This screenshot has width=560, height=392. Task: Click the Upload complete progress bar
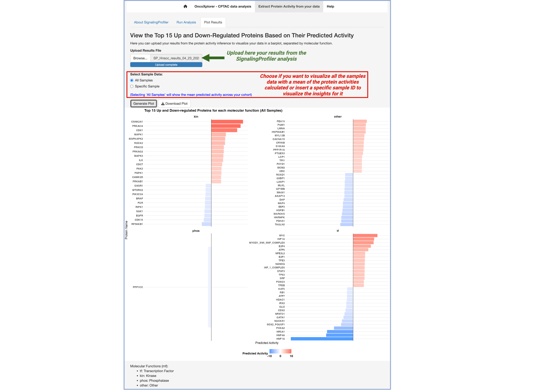166,65
